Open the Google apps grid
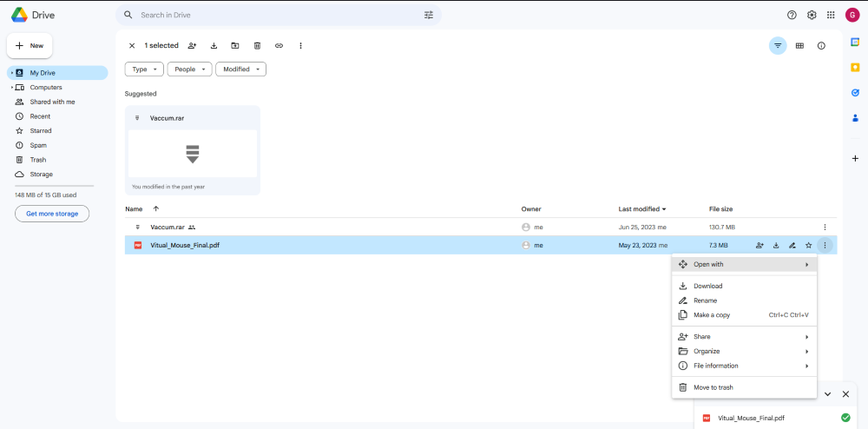868x429 pixels. (x=831, y=15)
